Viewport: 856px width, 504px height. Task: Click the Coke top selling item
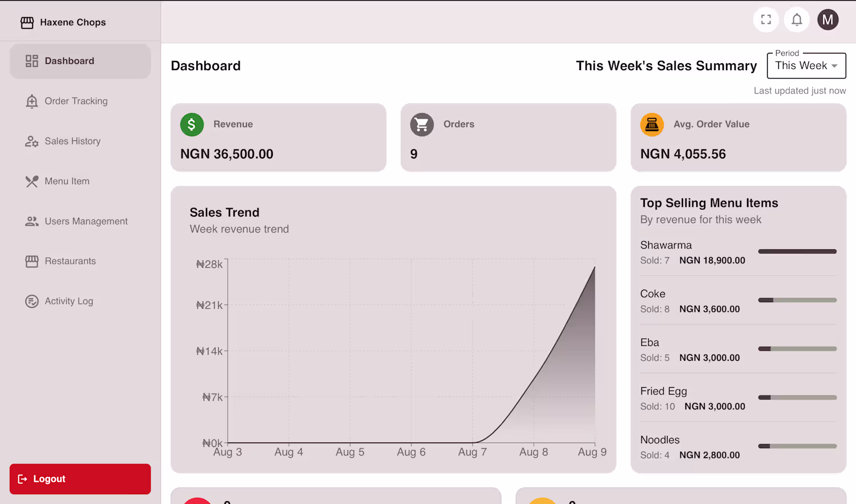(x=653, y=294)
